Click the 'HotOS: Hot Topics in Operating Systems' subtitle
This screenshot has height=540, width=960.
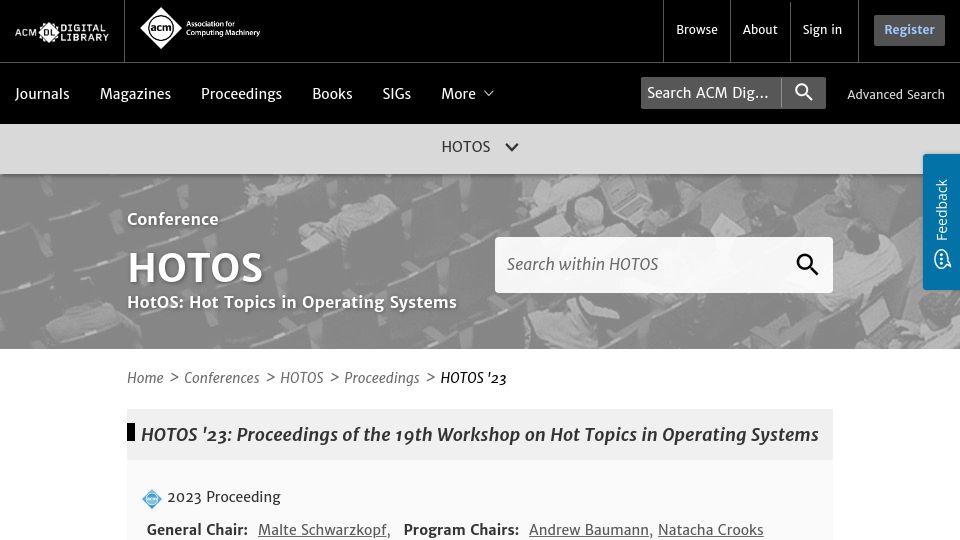pos(291,302)
